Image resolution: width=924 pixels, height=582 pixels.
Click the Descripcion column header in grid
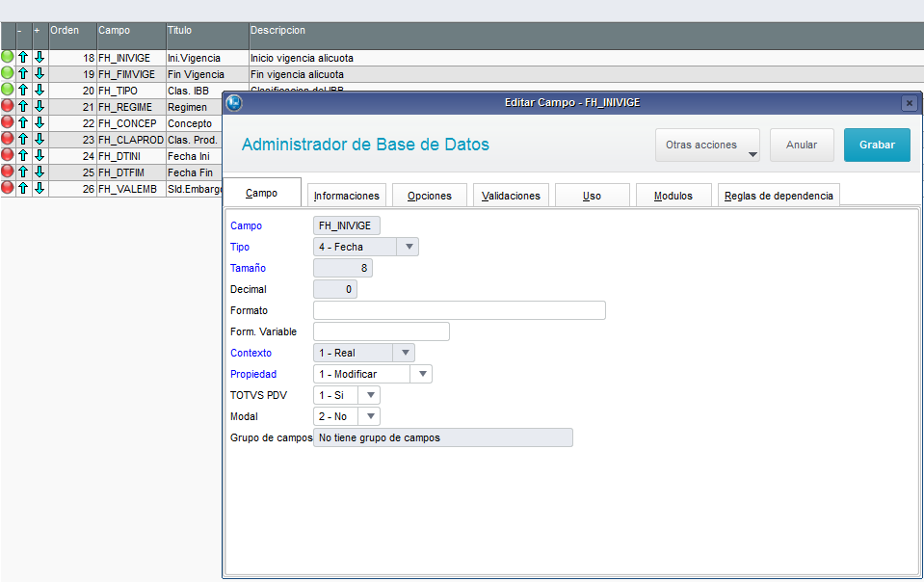pos(587,36)
